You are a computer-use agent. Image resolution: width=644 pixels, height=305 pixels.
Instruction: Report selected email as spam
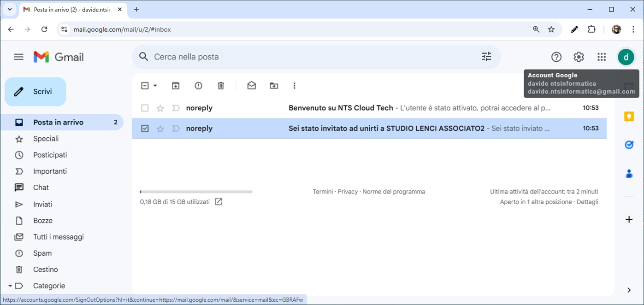[198, 86]
